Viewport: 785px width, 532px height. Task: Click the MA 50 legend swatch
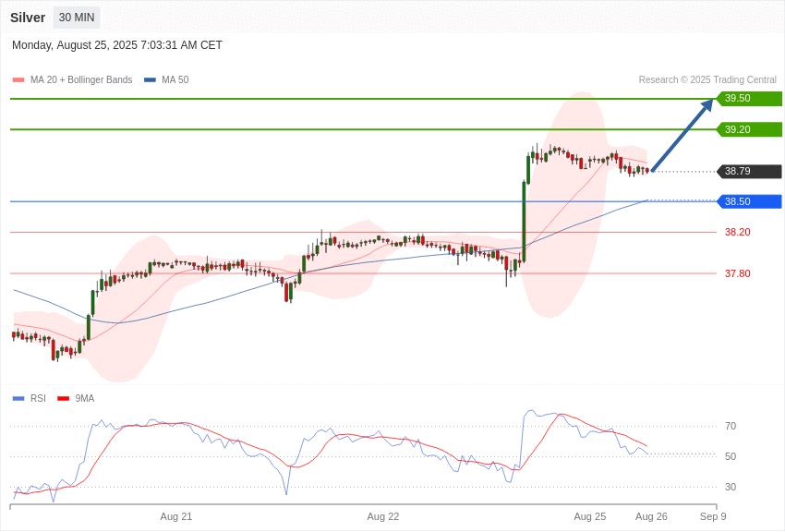150,80
